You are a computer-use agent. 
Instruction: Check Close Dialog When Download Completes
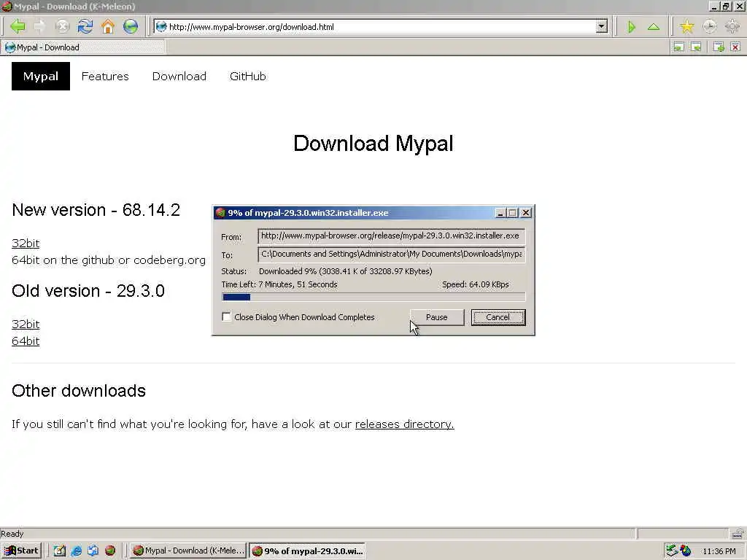coord(227,316)
